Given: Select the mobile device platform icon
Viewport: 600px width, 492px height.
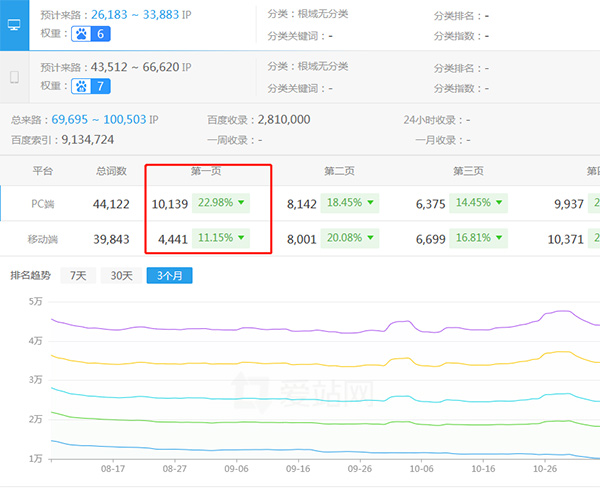Looking at the screenshot, I should pyautogui.click(x=15, y=77).
